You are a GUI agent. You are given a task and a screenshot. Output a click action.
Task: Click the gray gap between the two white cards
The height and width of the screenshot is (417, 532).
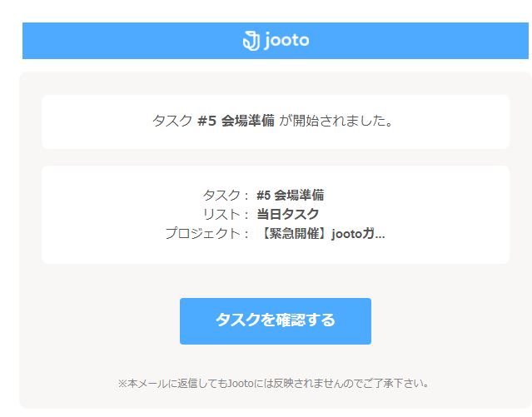point(275,157)
